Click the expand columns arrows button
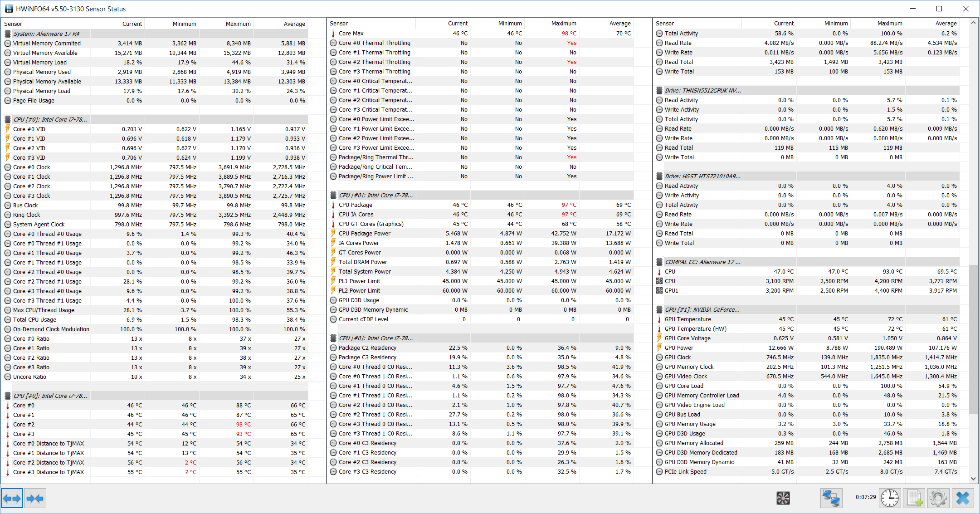 click(12, 498)
